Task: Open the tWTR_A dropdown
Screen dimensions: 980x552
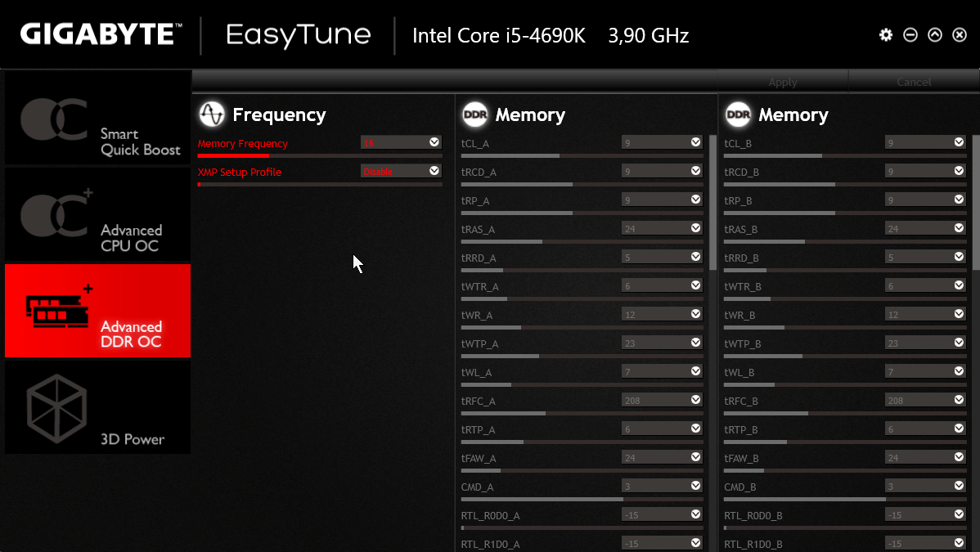Action: 662,285
